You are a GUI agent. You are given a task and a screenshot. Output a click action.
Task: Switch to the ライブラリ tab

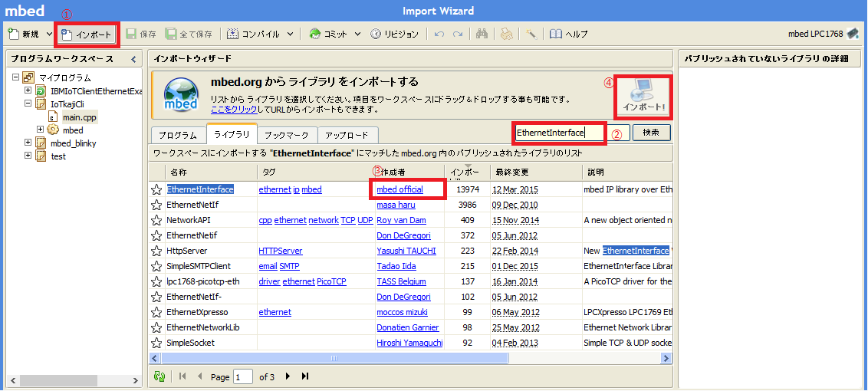[232, 134]
